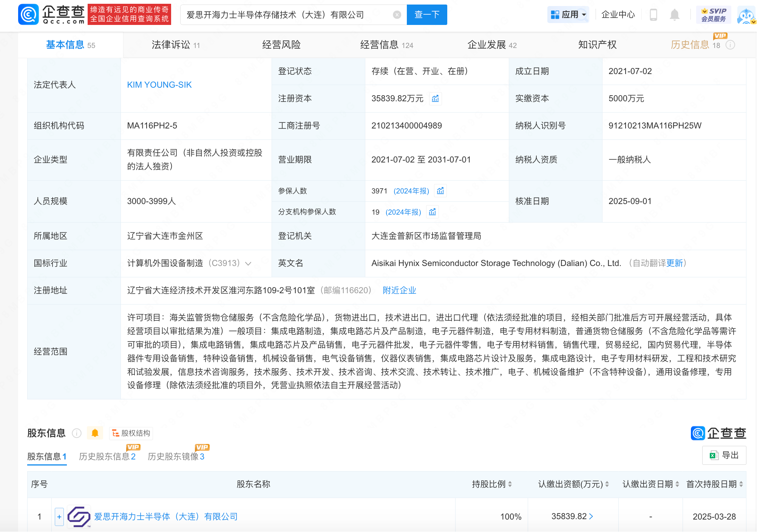The height and width of the screenshot is (532, 757).
Task: Expand the 国标行业 C3913 chevron
Action: tap(248, 263)
